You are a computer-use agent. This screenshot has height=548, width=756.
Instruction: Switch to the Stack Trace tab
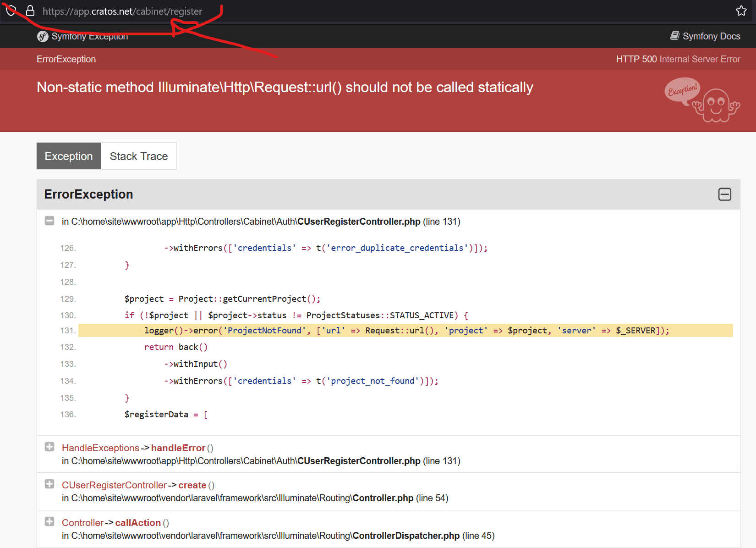tap(138, 156)
